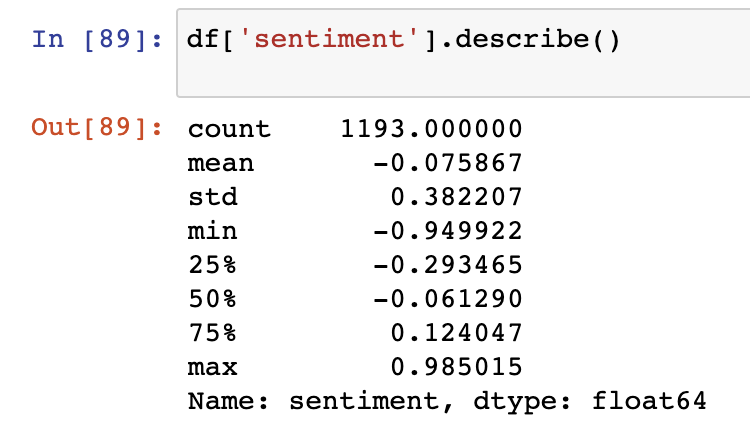The image size is (750, 430).
Task: Click the count row label
Action: point(229,129)
